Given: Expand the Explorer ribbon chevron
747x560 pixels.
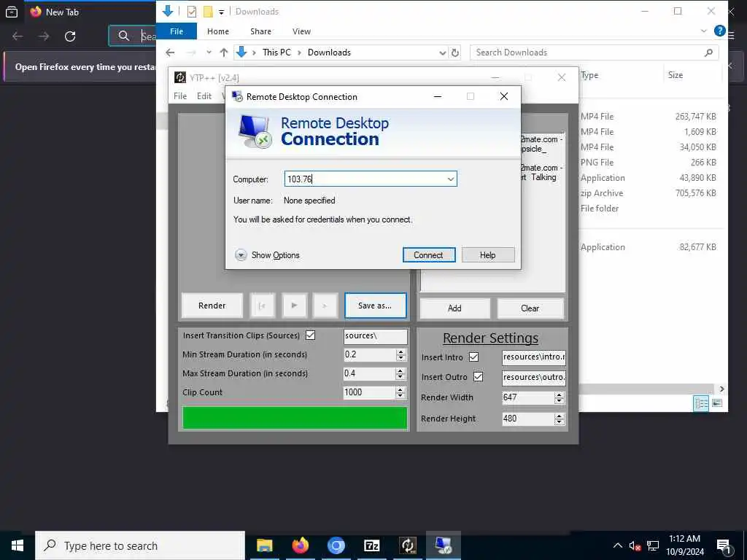Looking at the screenshot, I should [x=704, y=31].
